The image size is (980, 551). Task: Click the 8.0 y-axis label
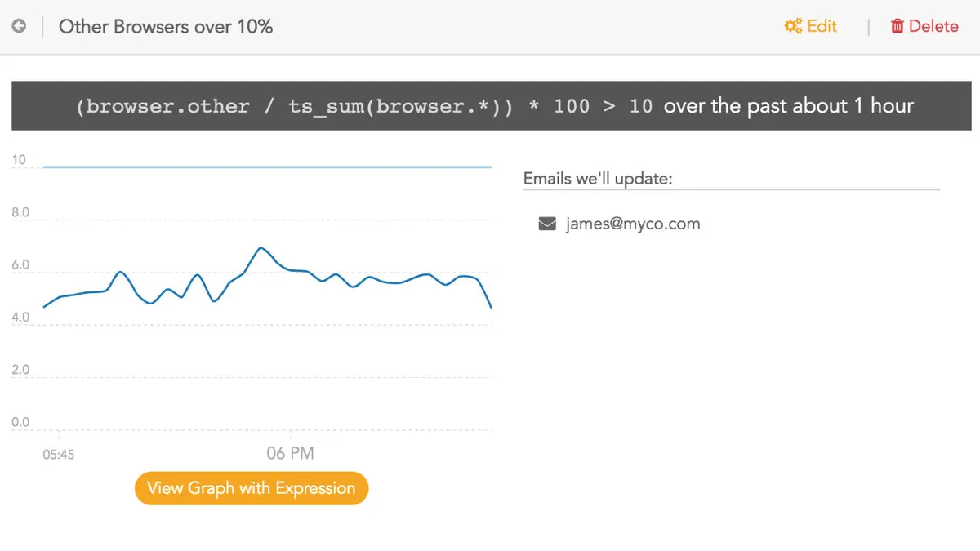[20, 212]
